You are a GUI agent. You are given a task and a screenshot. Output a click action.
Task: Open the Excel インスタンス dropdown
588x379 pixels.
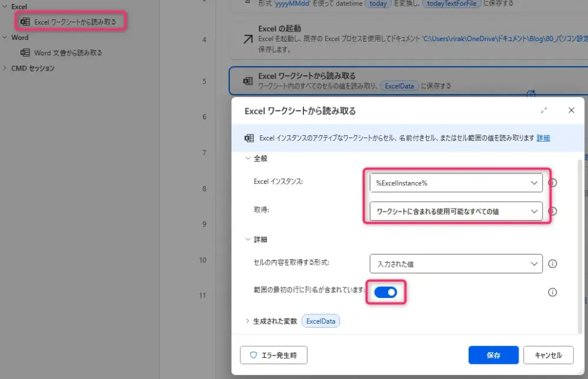(456, 183)
